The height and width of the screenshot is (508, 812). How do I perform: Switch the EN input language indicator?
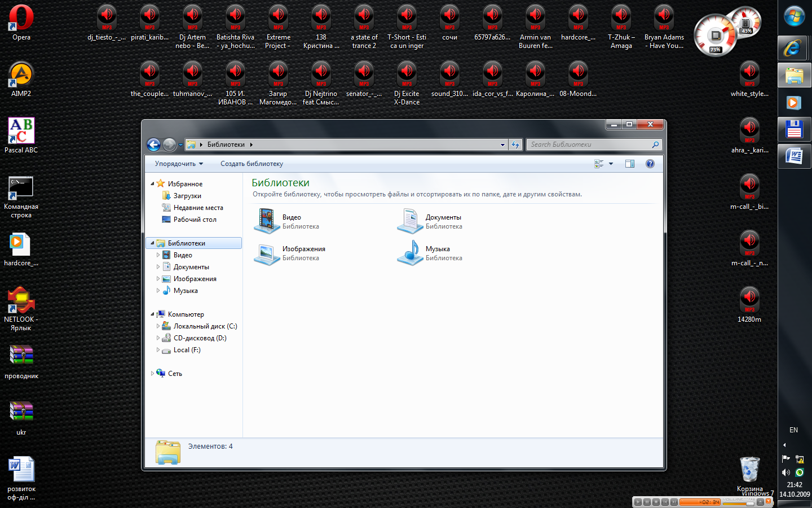pos(794,430)
